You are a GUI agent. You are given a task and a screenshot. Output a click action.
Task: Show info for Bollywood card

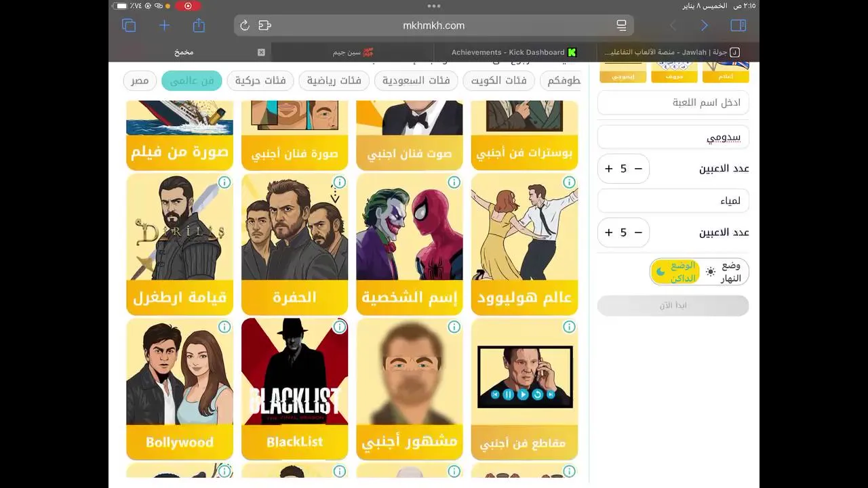point(224,327)
